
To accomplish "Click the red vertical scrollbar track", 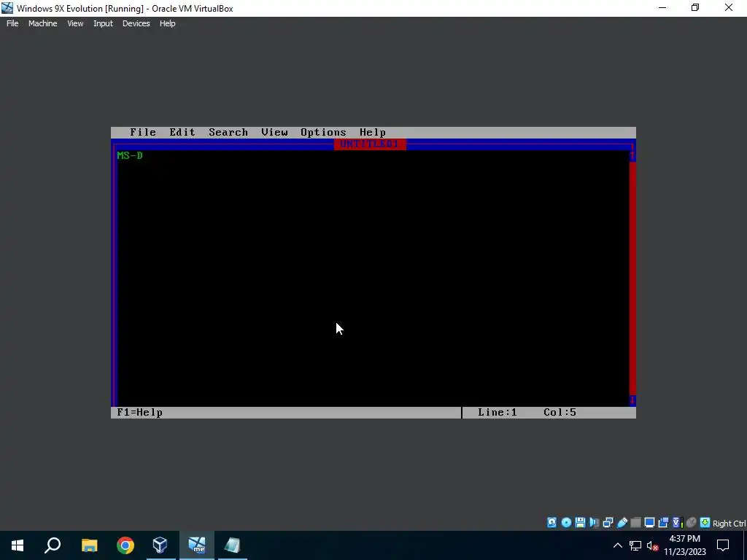I will pyautogui.click(x=632, y=279).
